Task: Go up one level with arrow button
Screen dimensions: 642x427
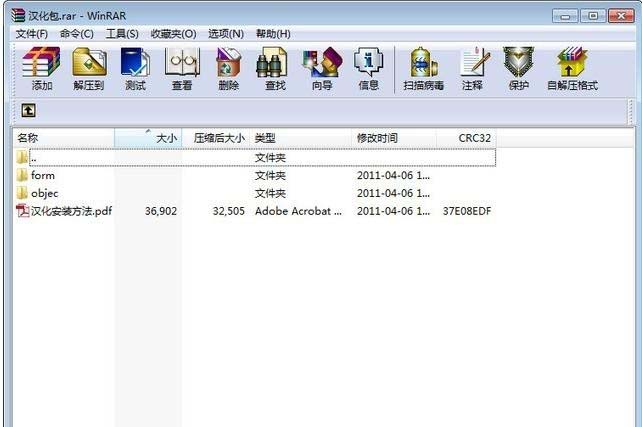Action: pyautogui.click(x=28, y=111)
